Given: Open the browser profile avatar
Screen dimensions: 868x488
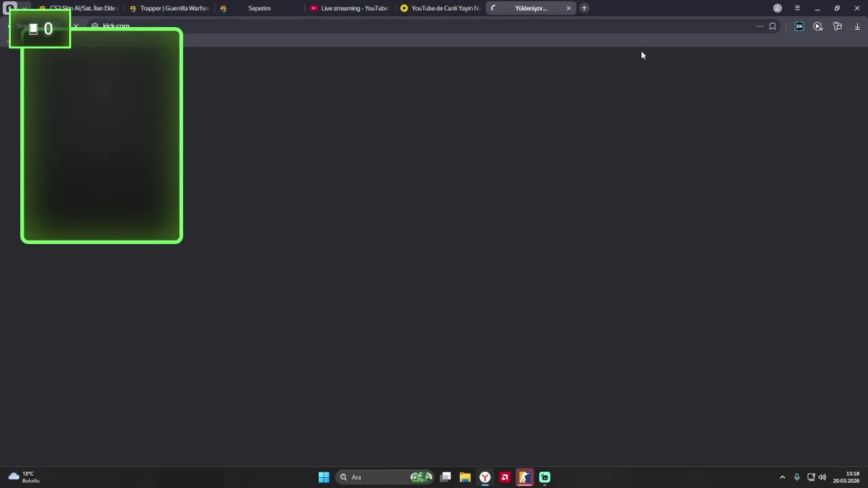Looking at the screenshot, I should [x=778, y=8].
